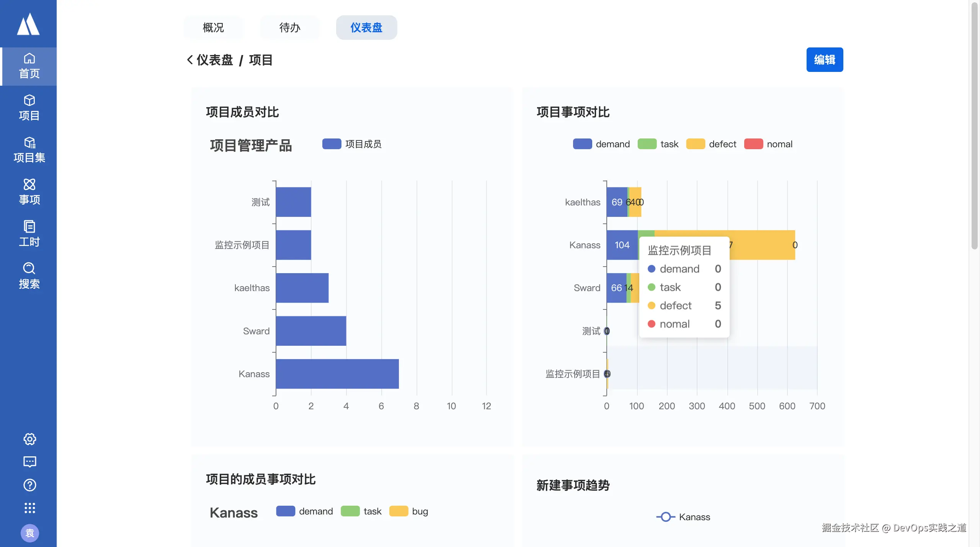
Task: Open the app grid launcher icon
Action: pos(29,508)
